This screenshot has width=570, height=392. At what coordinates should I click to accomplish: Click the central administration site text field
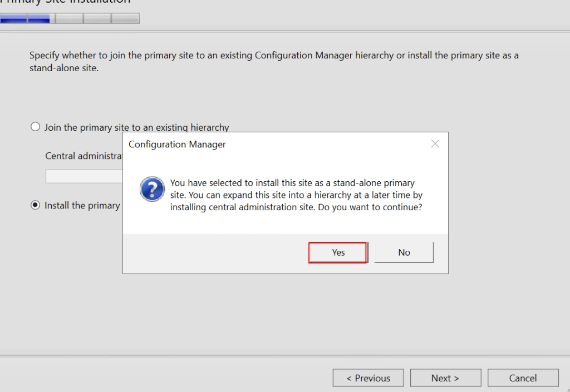(x=83, y=177)
